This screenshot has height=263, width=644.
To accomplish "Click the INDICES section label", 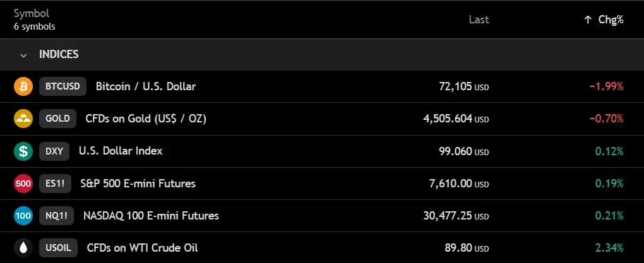I will [59, 55].
